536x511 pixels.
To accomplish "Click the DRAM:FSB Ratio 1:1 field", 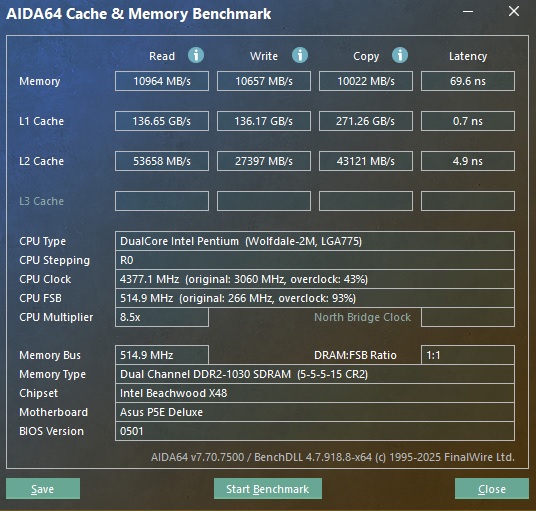I will (x=468, y=355).
